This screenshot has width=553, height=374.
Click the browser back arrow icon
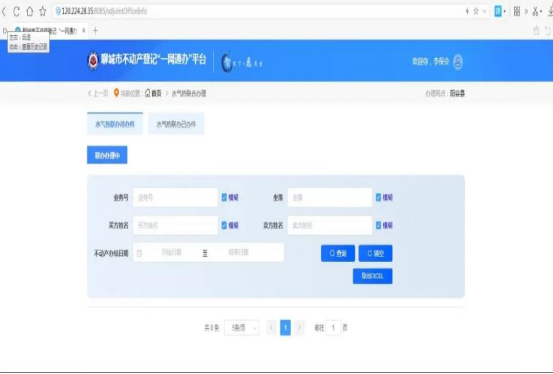coord(4,11)
